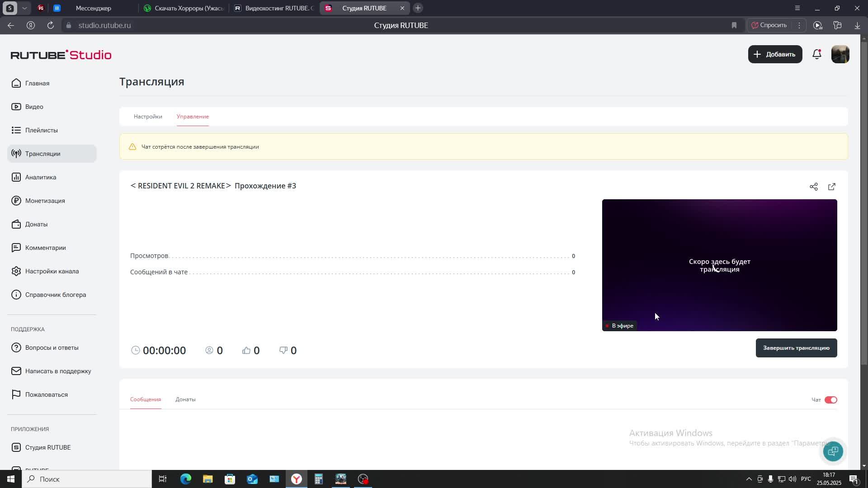Click the browser bookmark icon
868x488 pixels.
coord(734,25)
